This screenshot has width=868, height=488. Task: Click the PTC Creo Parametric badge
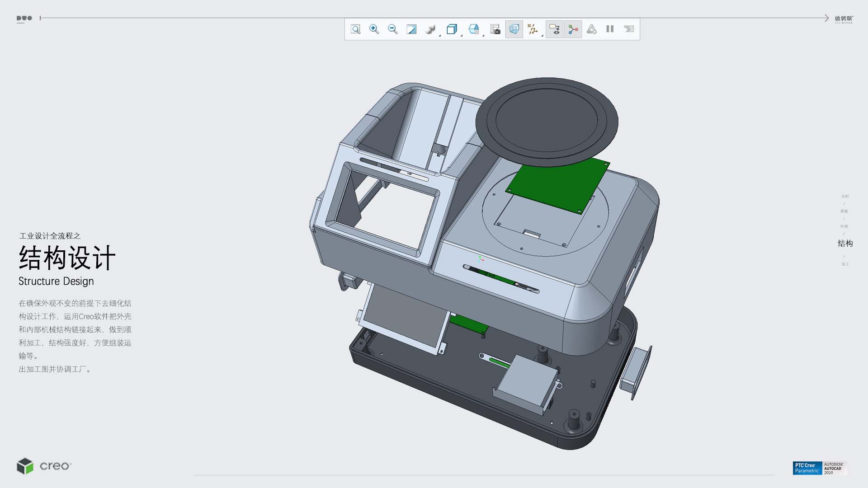click(807, 468)
